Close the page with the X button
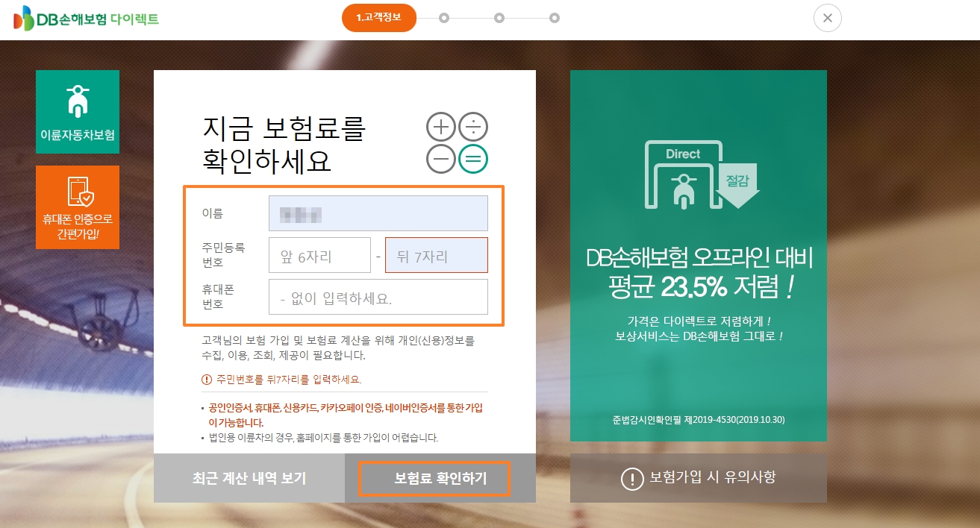 coord(827,18)
